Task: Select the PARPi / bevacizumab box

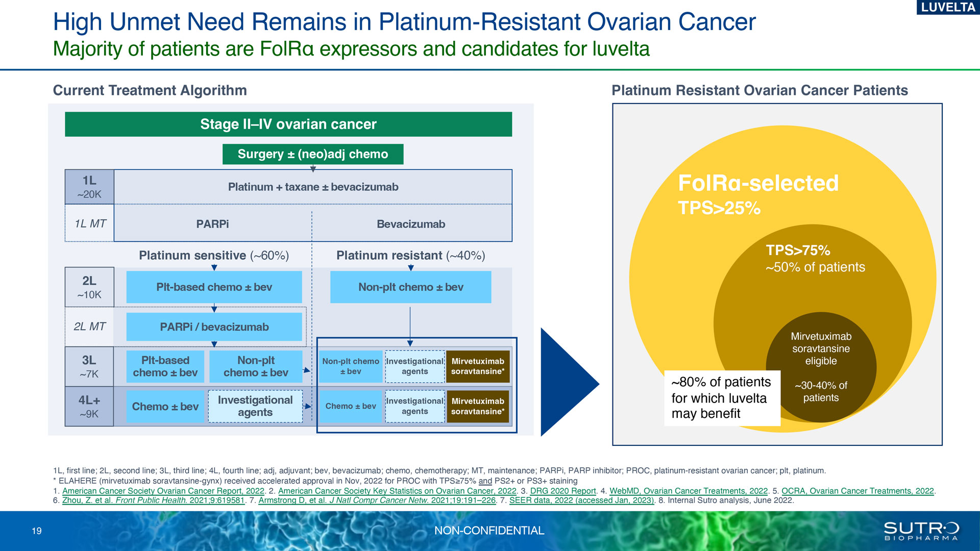Action: coord(214,327)
